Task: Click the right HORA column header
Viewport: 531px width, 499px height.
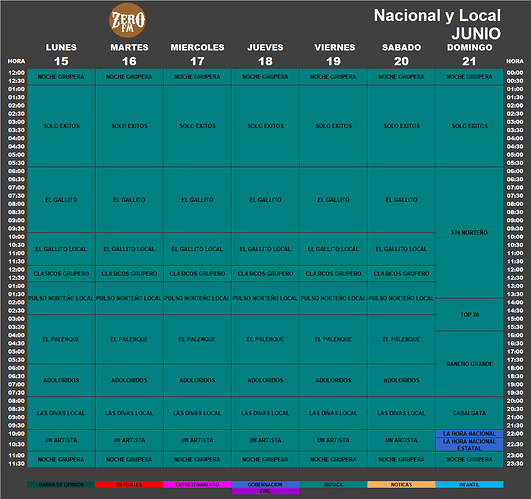Action: pos(515,61)
